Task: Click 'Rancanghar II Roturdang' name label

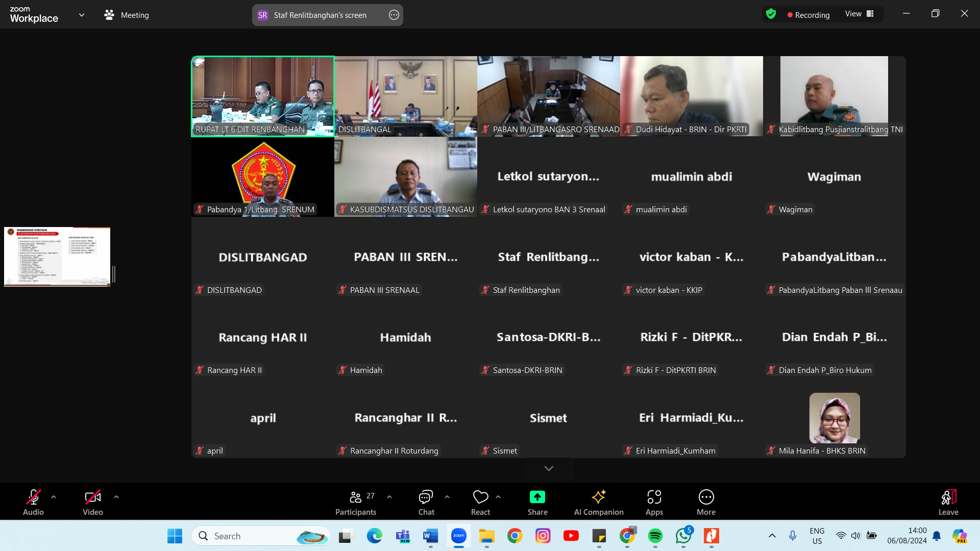Action: pos(394,450)
